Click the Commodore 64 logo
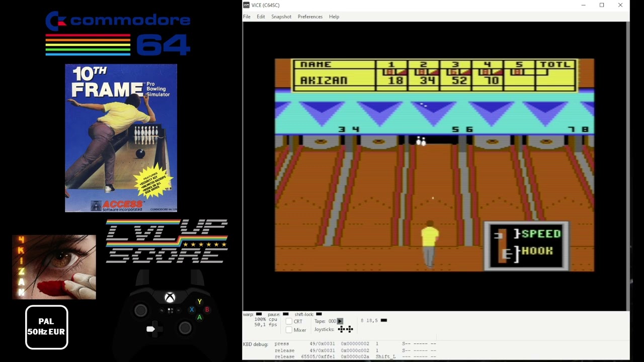 (x=118, y=33)
